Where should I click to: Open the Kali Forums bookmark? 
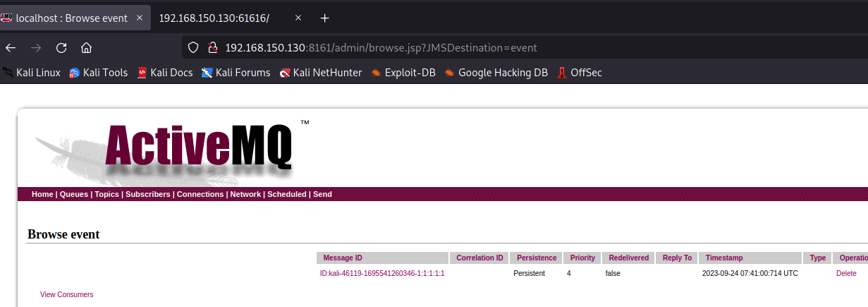point(236,72)
